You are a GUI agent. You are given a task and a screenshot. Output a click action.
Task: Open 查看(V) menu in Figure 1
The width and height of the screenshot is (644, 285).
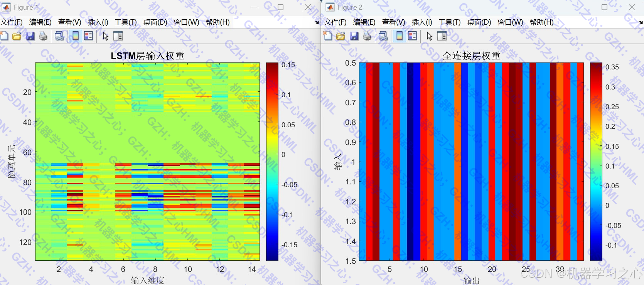[70, 22]
